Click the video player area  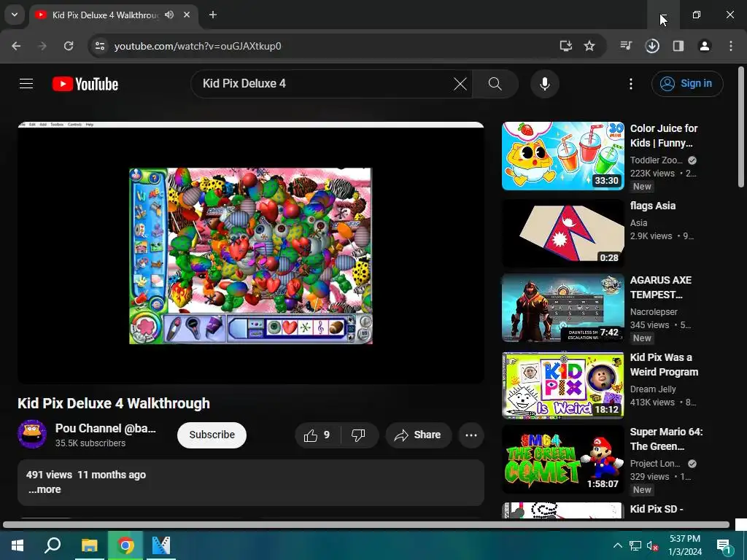[x=251, y=253]
